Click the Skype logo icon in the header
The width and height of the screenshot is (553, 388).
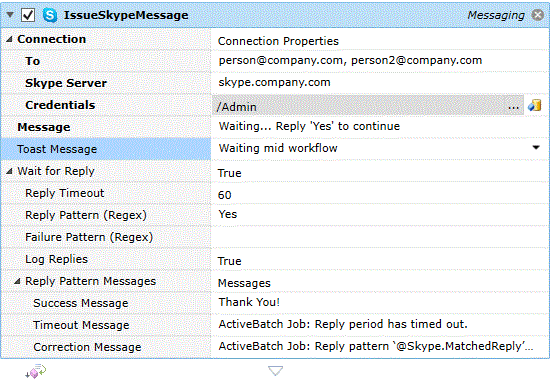point(50,15)
